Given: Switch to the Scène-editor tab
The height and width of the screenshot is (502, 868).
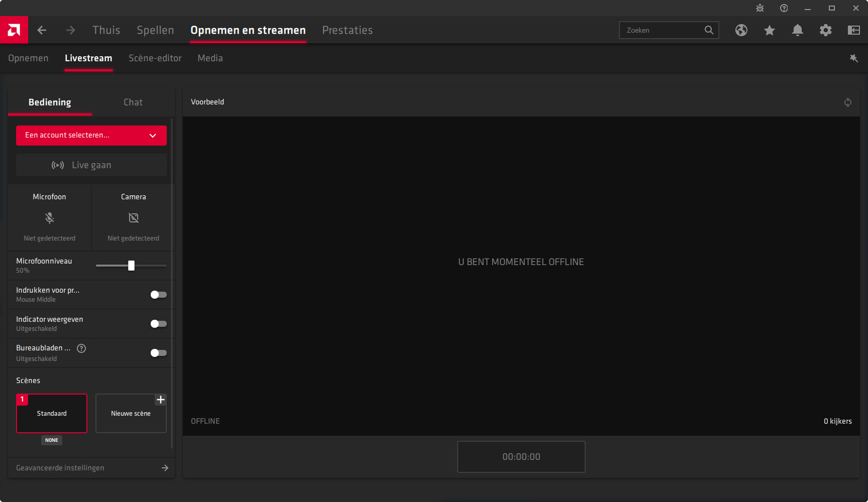Looking at the screenshot, I should coord(155,58).
